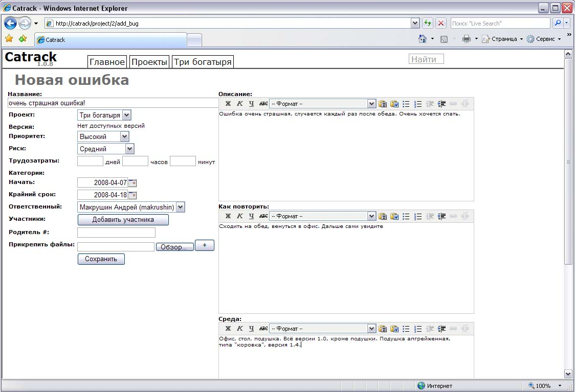
Task: Go to Три богатыря navigation tab
Action: click(x=203, y=62)
